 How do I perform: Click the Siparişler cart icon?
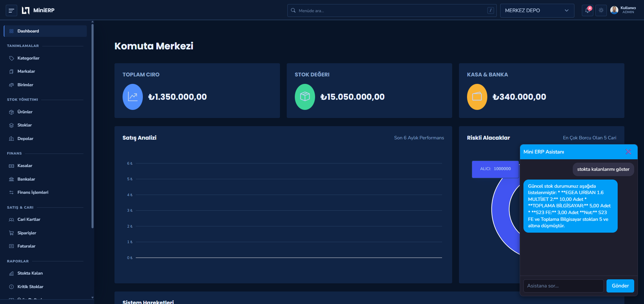tap(11, 233)
